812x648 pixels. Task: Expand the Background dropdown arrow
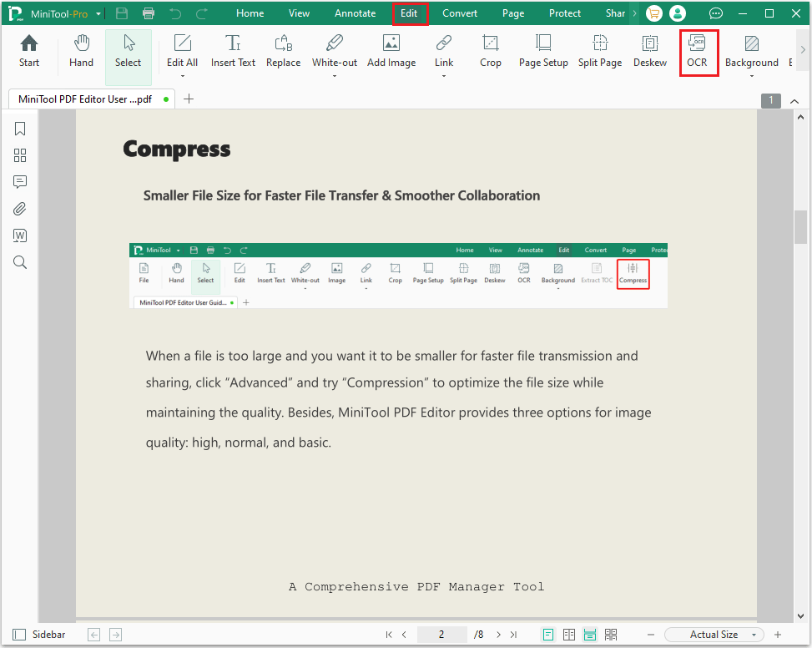coord(751,77)
